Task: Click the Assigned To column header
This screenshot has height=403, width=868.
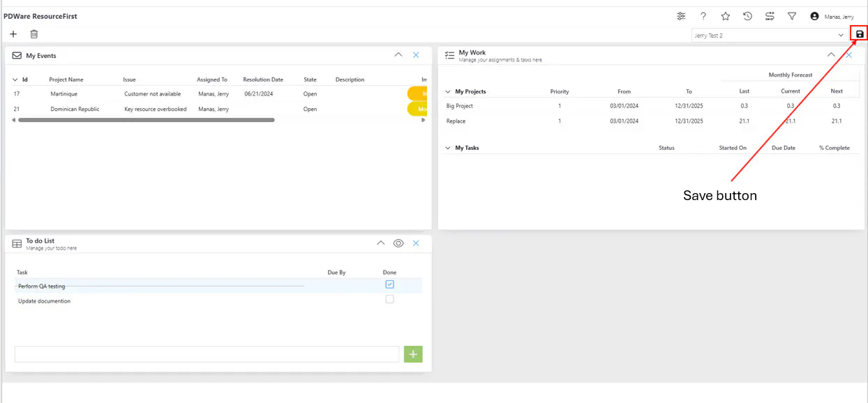Action: tap(212, 79)
